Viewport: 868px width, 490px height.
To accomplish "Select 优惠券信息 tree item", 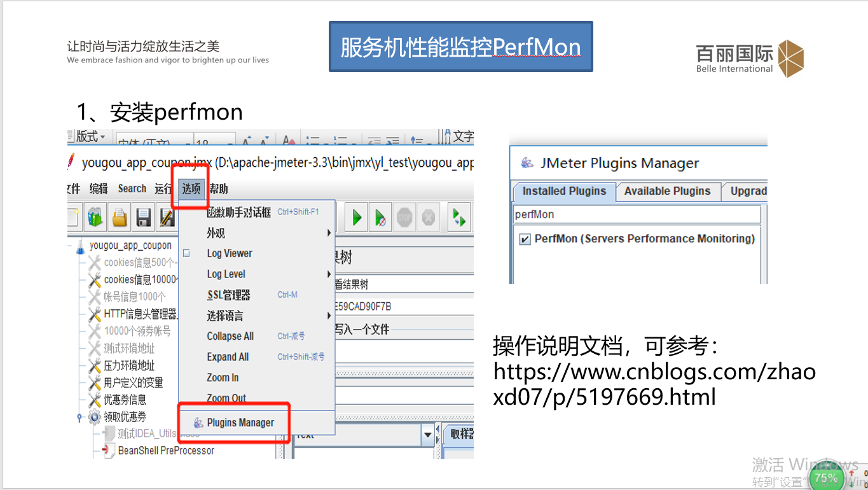I will pyautogui.click(x=125, y=400).
